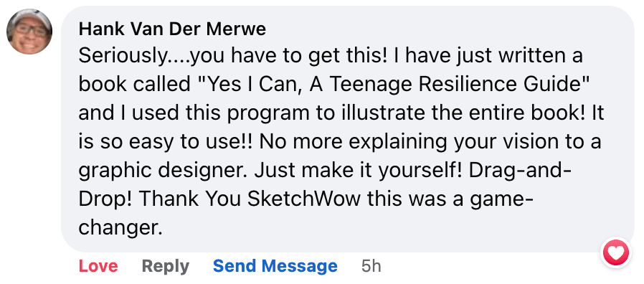The height and width of the screenshot is (284, 644).
Task: Click the "Drag-and-" text in the comment
Action: tap(521, 171)
